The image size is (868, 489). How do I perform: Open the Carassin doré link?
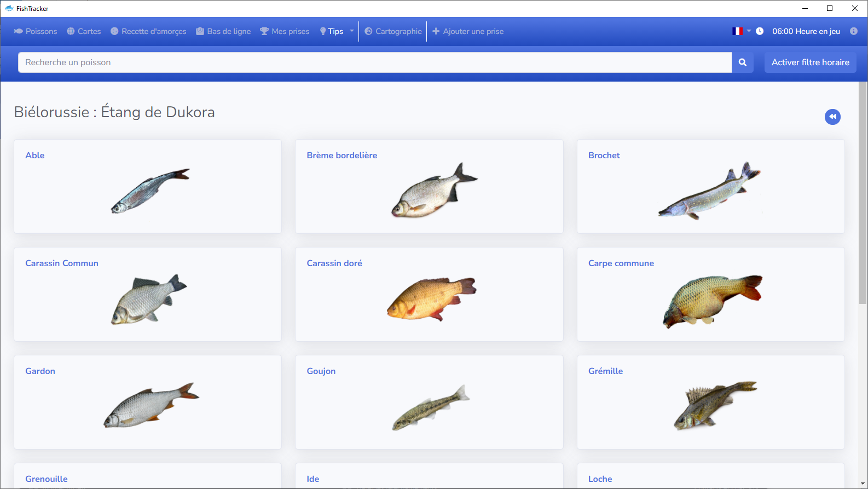pyautogui.click(x=334, y=263)
